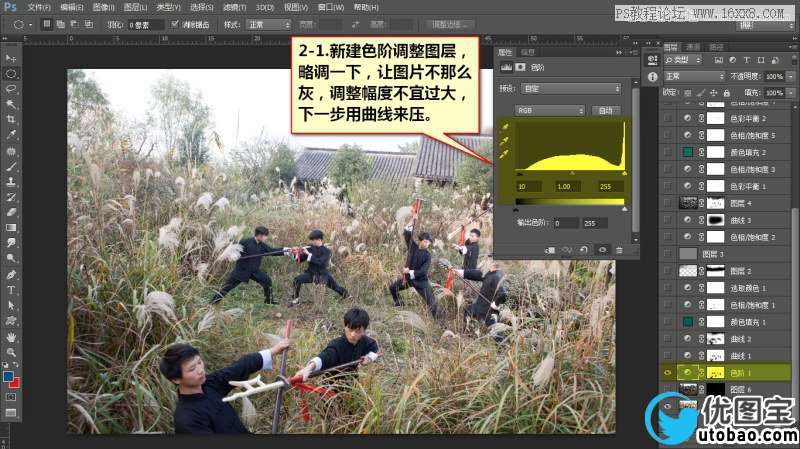The height and width of the screenshot is (449, 800).
Task: Click the subtract from selection icon
Action: pyautogui.click(x=74, y=24)
